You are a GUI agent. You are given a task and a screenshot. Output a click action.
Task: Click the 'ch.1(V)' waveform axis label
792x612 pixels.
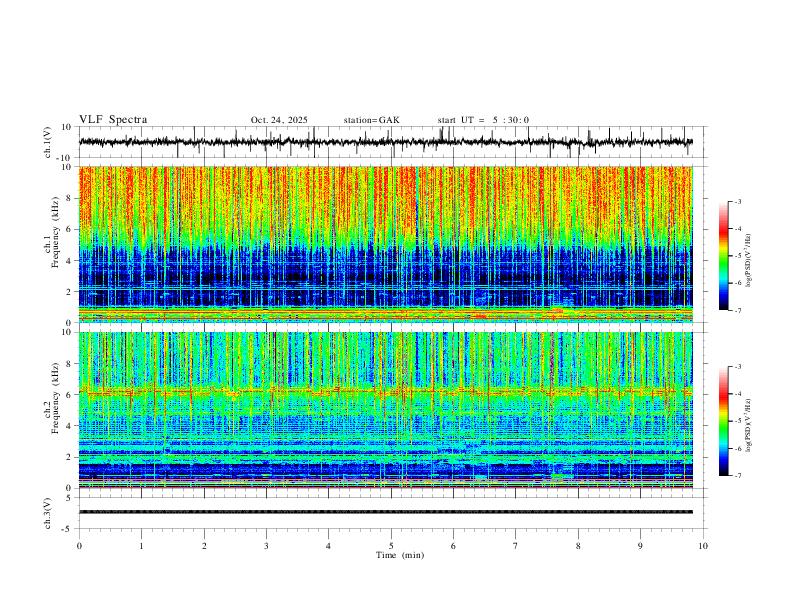pyautogui.click(x=48, y=142)
